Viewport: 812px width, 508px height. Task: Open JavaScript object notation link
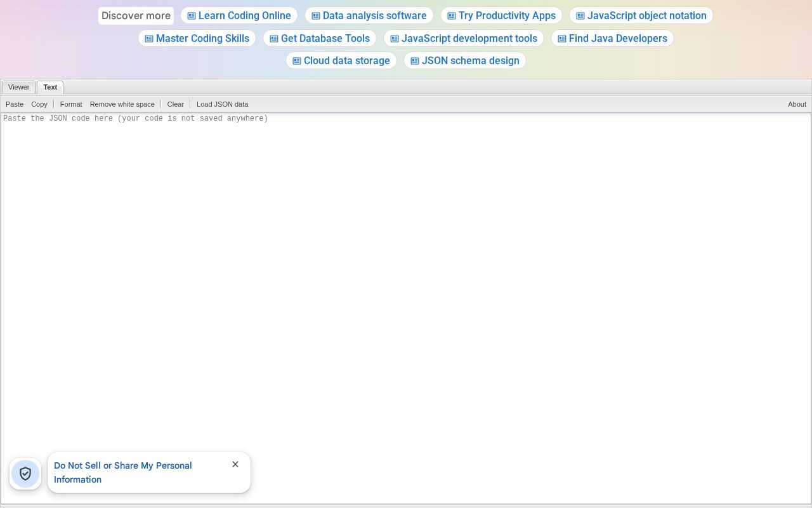[x=641, y=15]
